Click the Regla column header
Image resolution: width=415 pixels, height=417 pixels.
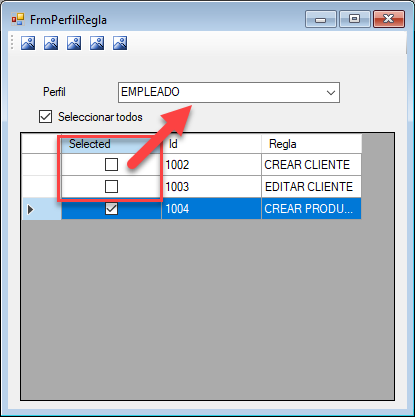pos(312,144)
